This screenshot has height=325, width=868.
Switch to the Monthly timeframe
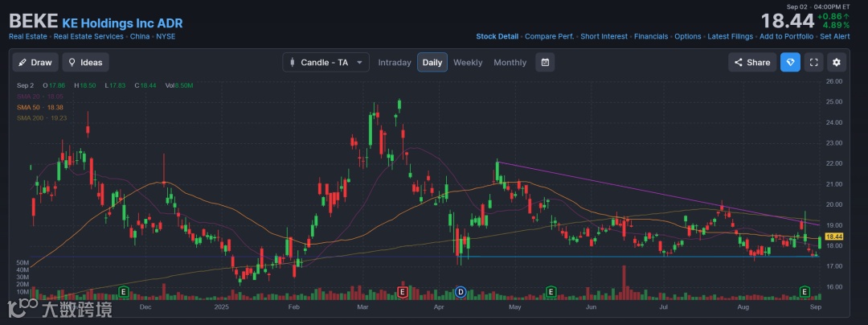(510, 63)
